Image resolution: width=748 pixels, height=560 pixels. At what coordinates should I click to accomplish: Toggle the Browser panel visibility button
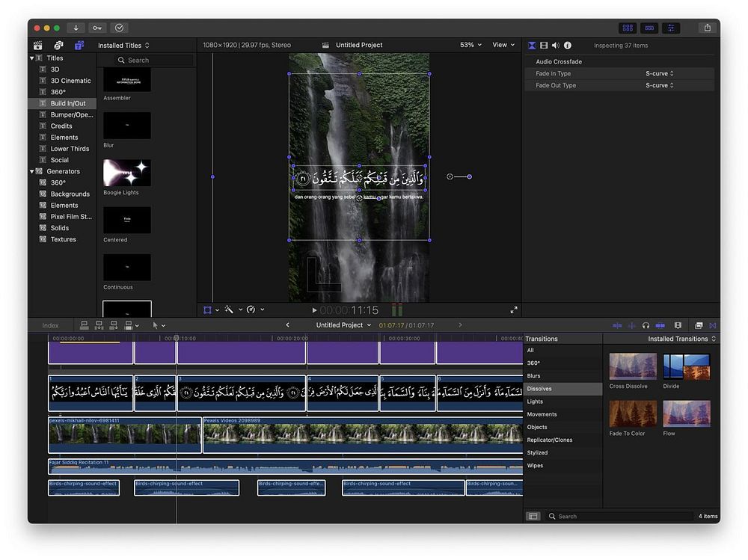click(x=628, y=28)
